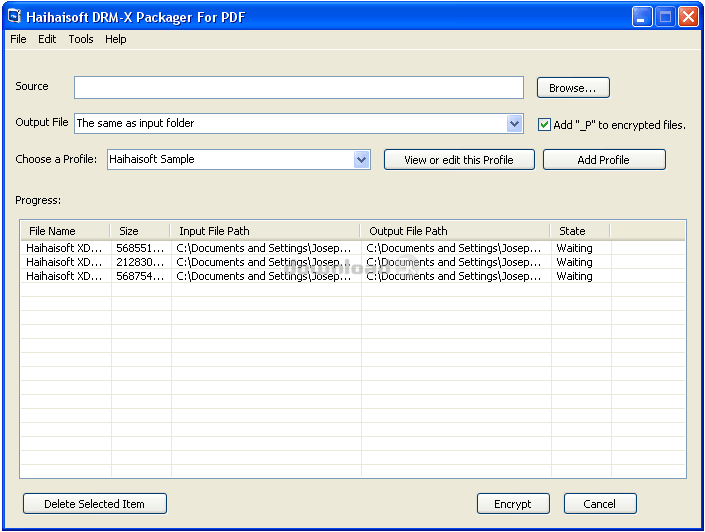Open the Help menu

pos(116,39)
